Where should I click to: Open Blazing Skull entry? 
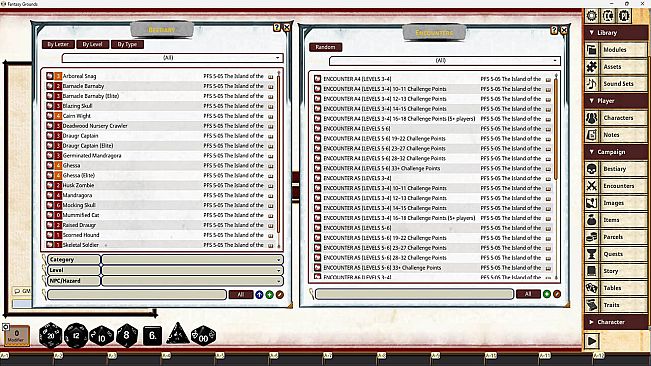159,106
